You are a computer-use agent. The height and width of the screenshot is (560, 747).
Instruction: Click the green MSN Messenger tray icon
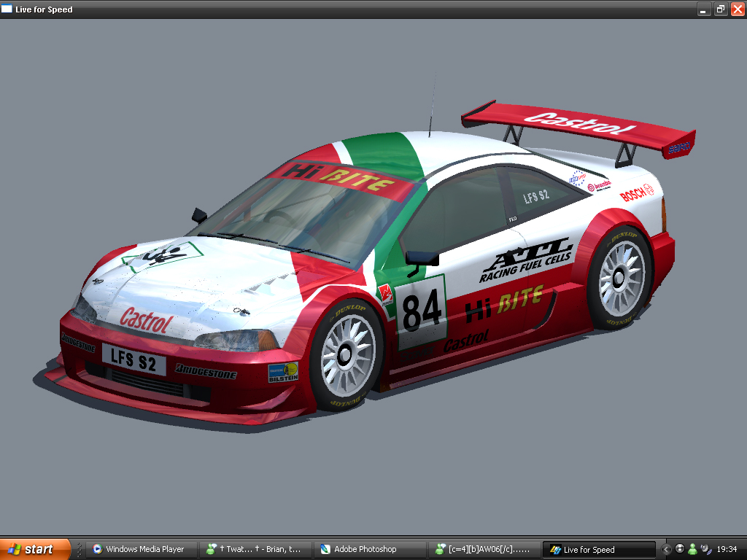(693, 549)
